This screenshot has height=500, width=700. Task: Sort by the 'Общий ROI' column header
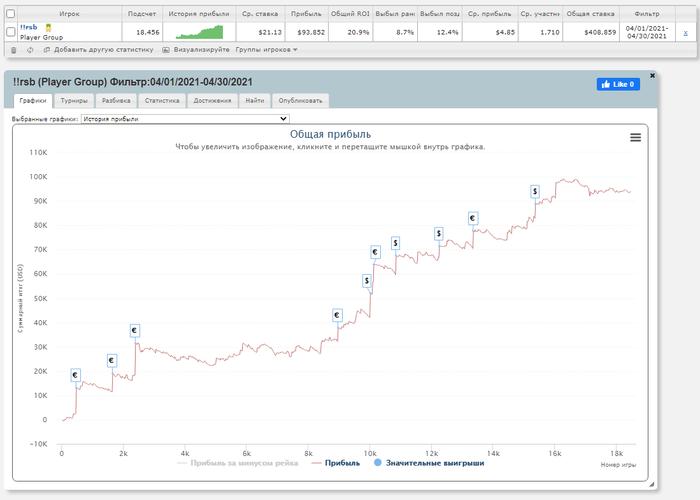point(350,14)
